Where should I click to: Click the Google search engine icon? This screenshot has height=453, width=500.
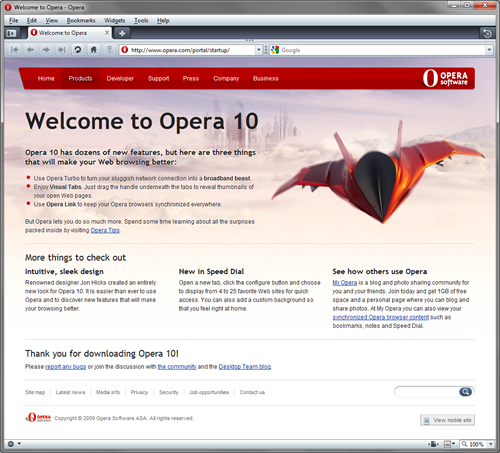point(275,50)
